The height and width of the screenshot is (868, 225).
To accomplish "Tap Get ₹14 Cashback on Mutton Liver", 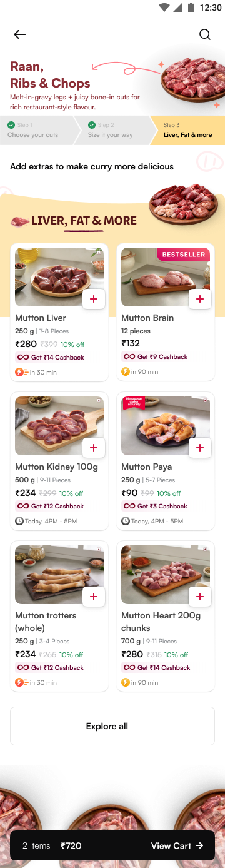I will (x=51, y=357).
